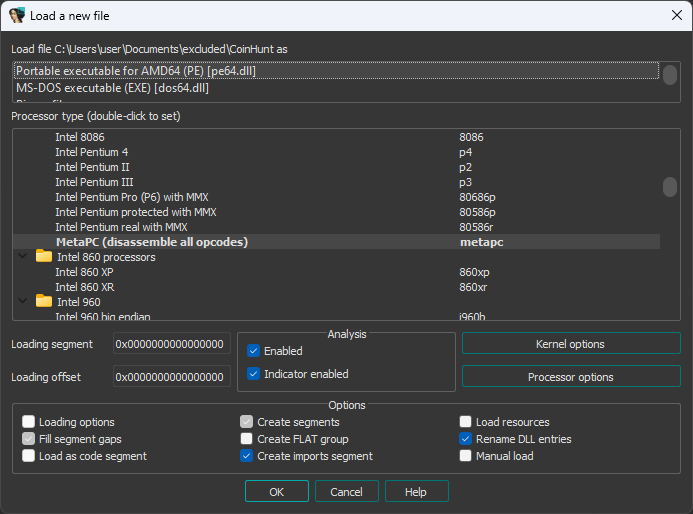The height and width of the screenshot is (514, 693).
Task: Select MS-DOS executable (EXE) loader
Action: pos(336,88)
